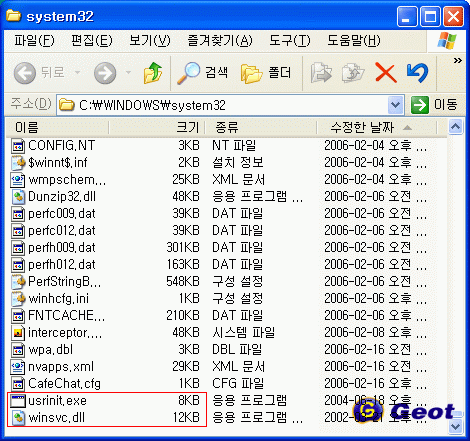Open the address bar dropdown arrow
This screenshot has width=470, height=441.
click(x=396, y=105)
